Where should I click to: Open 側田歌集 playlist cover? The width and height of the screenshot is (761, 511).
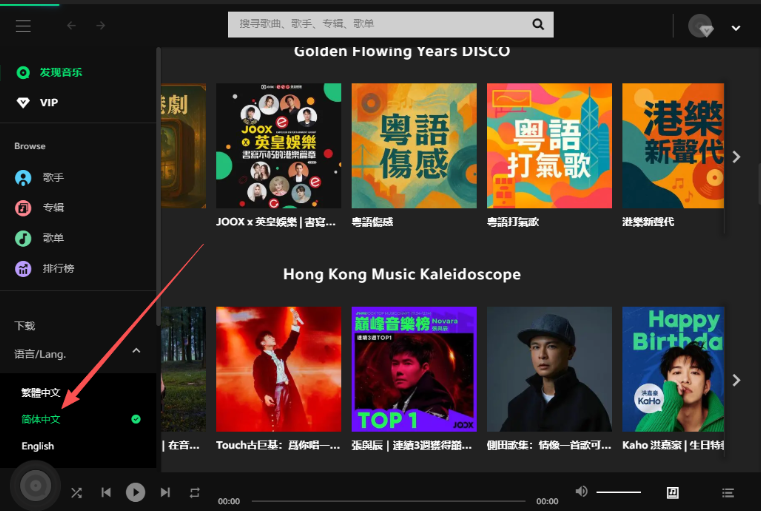coord(549,369)
